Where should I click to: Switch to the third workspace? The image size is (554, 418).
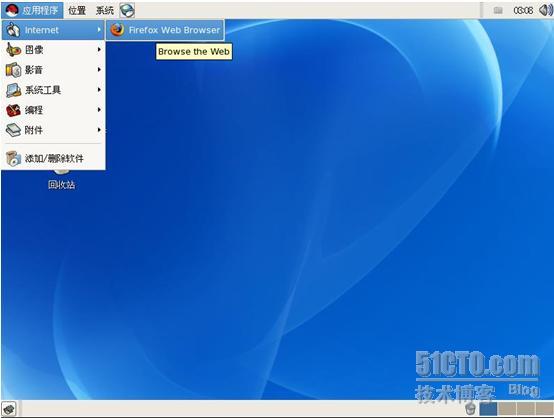click(x=525, y=409)
